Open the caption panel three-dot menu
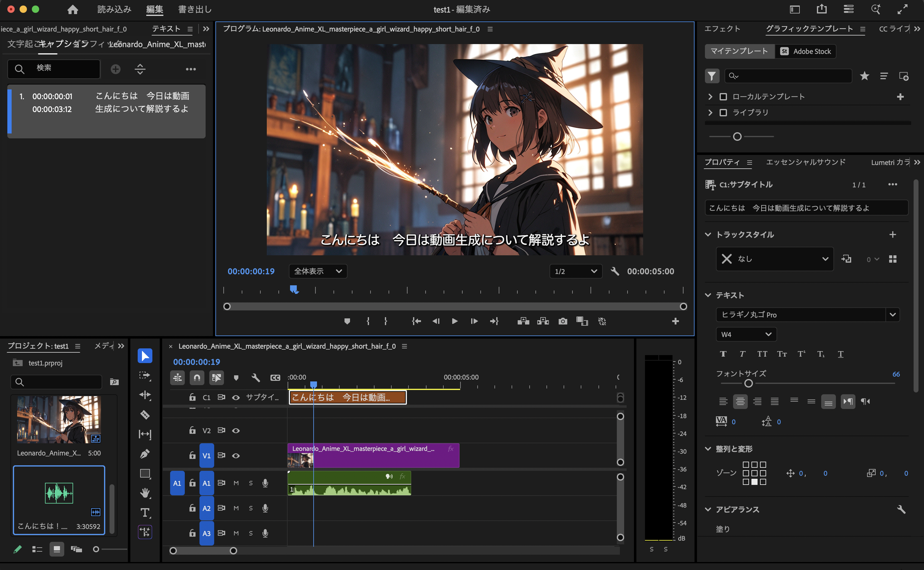Screen dimensions: 924x570 coord(191,69)
